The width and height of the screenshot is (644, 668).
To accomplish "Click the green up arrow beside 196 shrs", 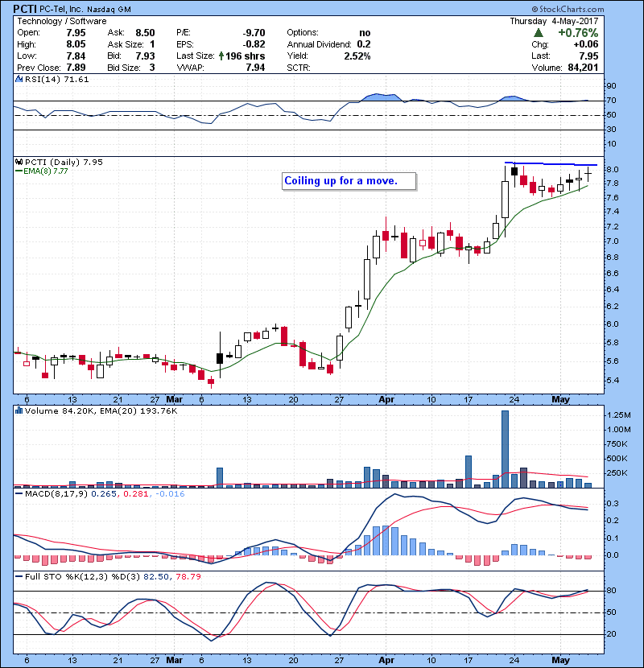I will coord(221,56).
